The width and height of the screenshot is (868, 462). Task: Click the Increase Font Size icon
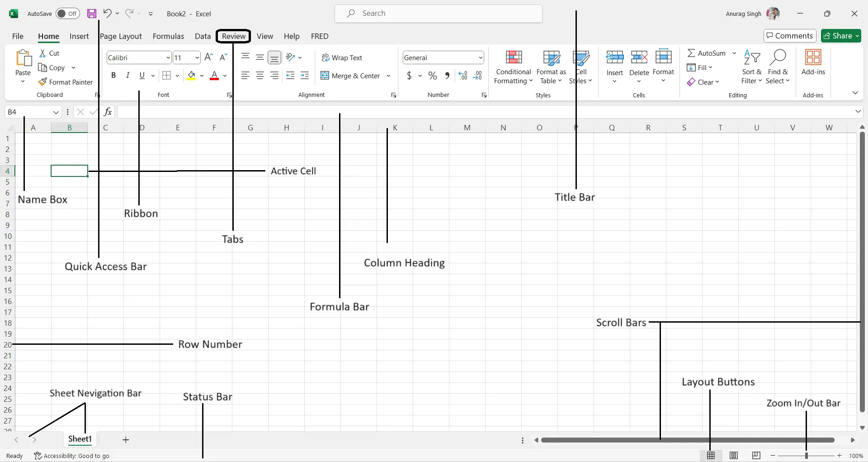pyautogui.click(x=208, y=57)
